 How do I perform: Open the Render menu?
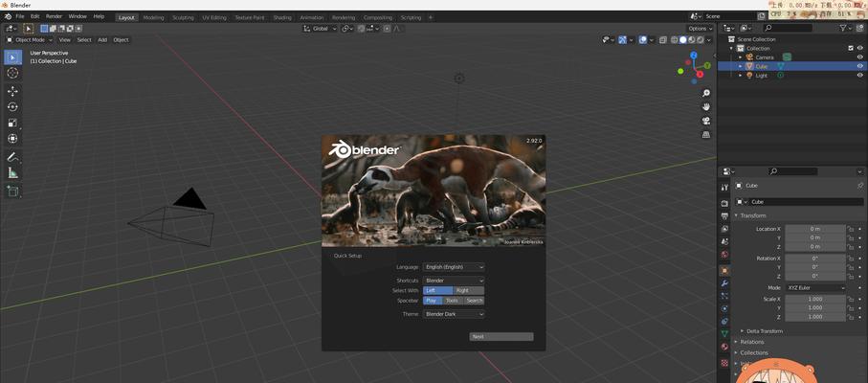click(54, 16)
